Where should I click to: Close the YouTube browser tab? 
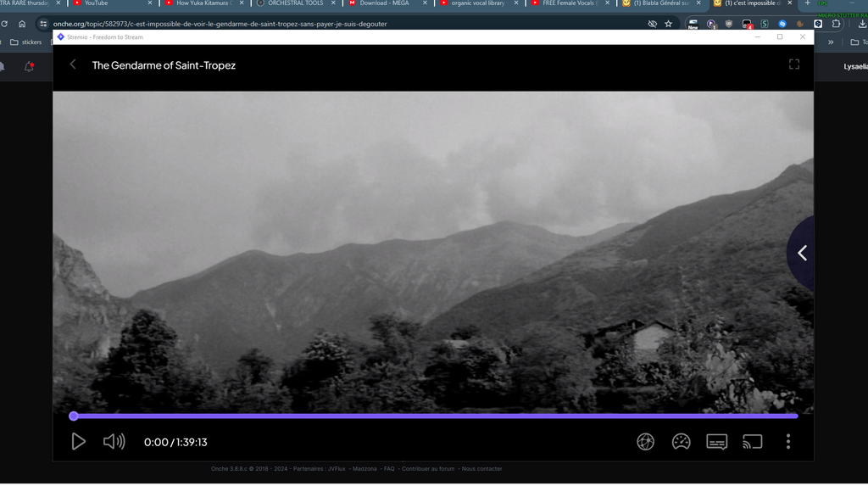[x=150, y=3]
